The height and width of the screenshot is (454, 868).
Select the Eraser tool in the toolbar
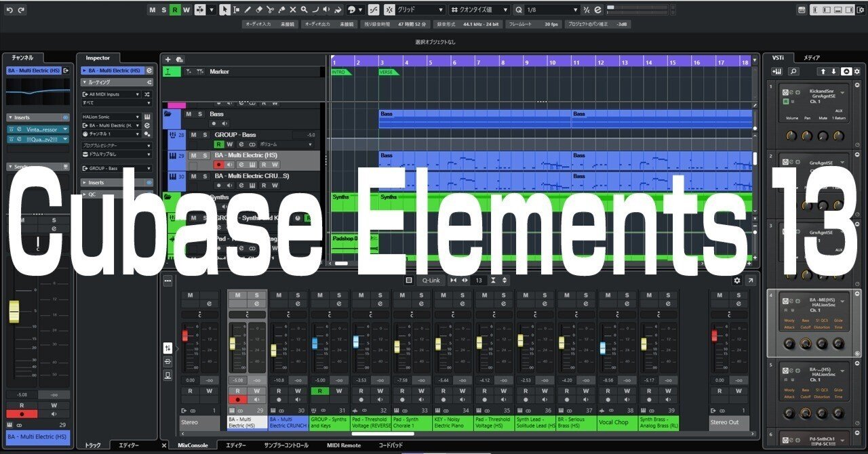259,9
